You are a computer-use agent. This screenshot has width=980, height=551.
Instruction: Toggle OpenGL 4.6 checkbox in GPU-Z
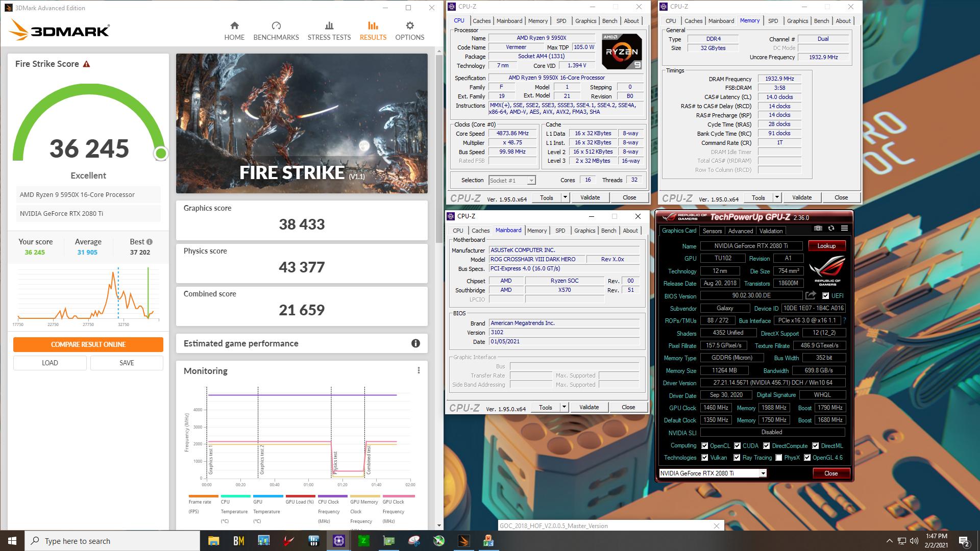pyautogui.click(x=807, y=457)
